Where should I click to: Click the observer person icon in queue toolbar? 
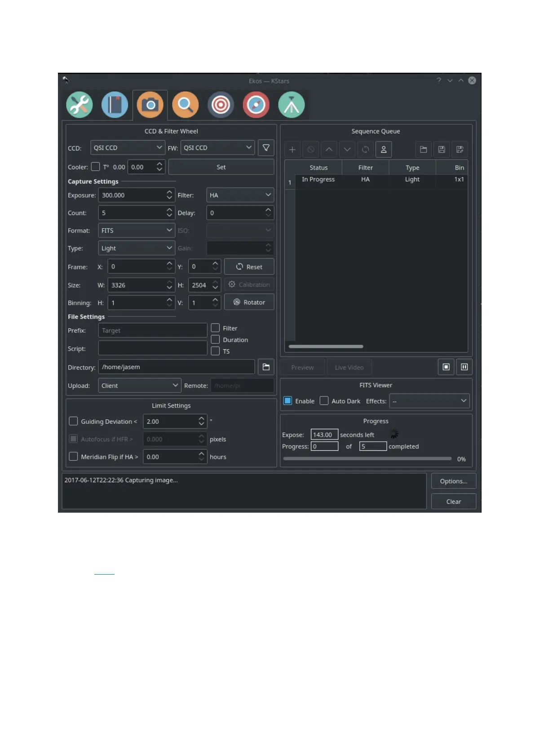(384, 149)
